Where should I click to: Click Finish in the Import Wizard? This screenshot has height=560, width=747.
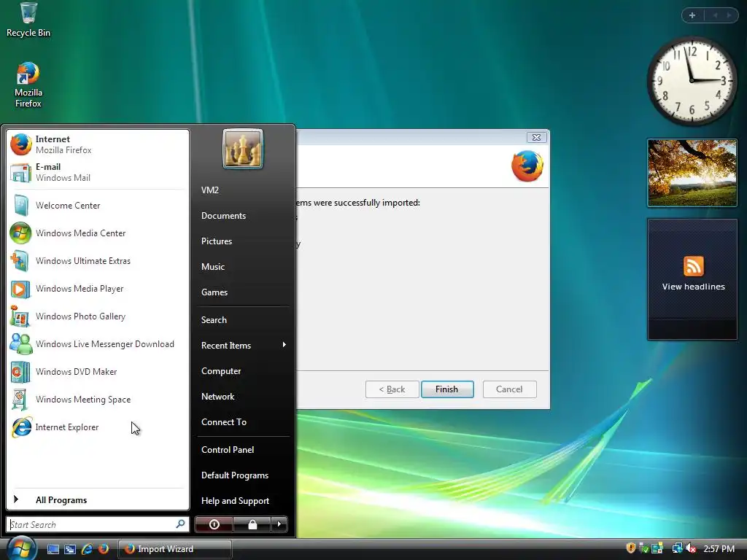[x=447, y=389]
